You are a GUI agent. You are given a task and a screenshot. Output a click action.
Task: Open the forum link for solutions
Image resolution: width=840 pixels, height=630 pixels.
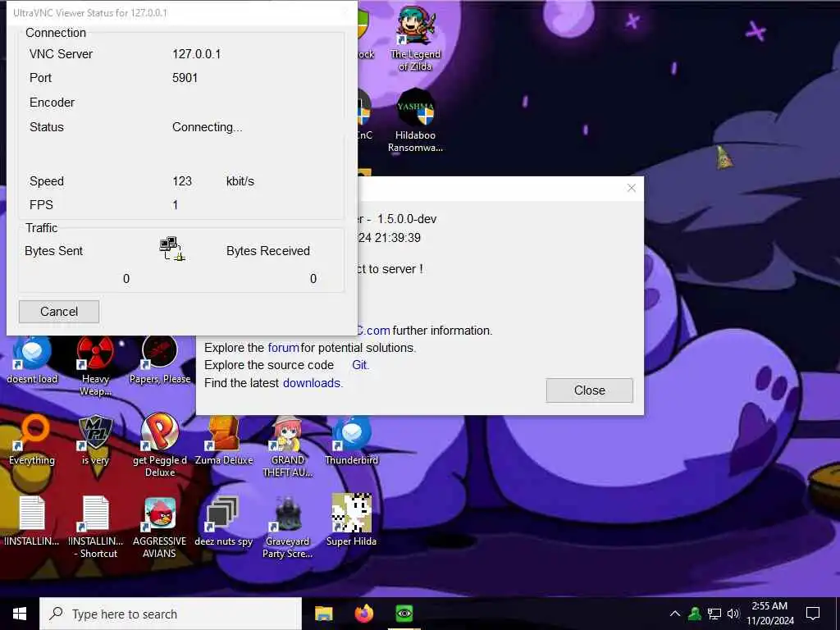tap(283, 348)
